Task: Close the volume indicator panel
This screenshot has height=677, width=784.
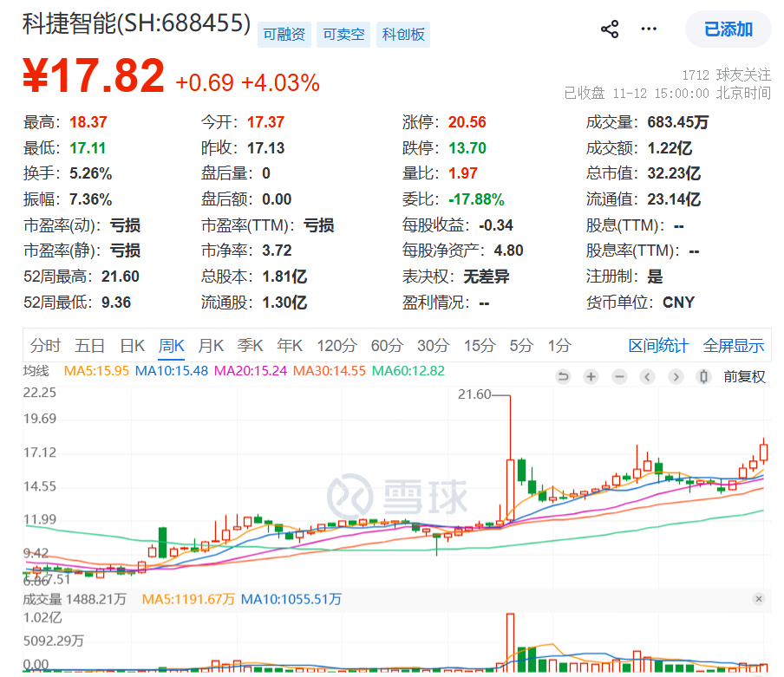Action: [759, 599]
